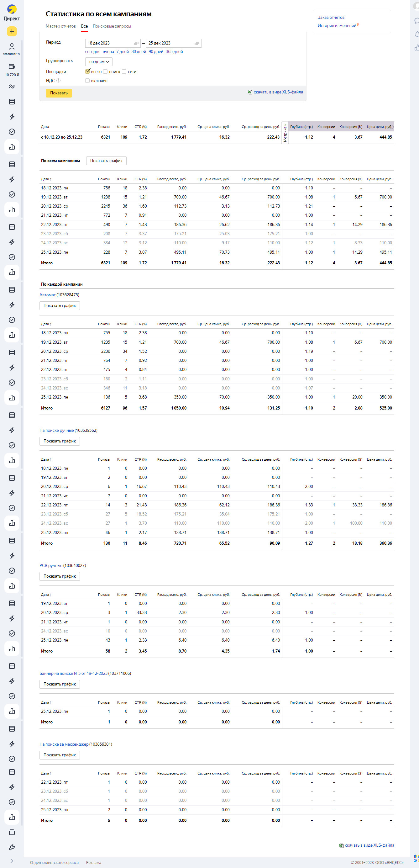
Task: Enable the сети placements checkbox
Action: point(124,71)
